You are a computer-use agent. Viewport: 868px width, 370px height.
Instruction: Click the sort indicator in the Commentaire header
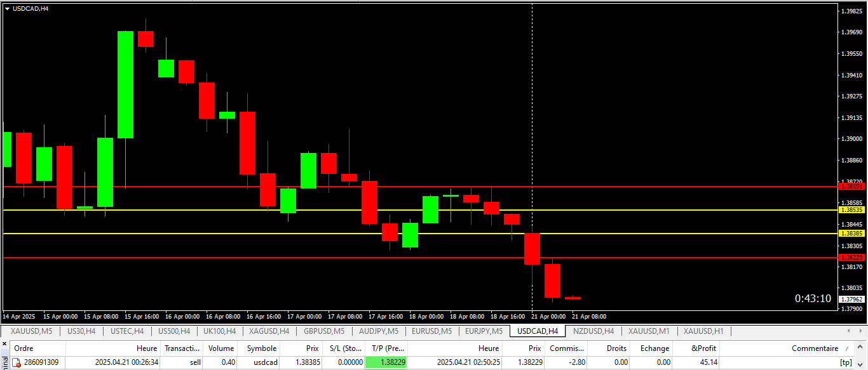[846, 348]
